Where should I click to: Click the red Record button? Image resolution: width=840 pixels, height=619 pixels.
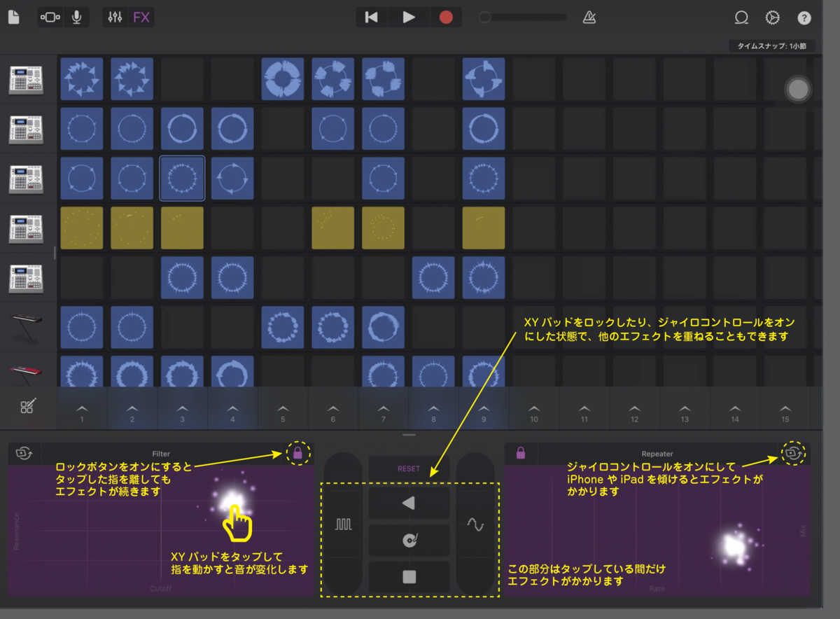pos(446,18)
